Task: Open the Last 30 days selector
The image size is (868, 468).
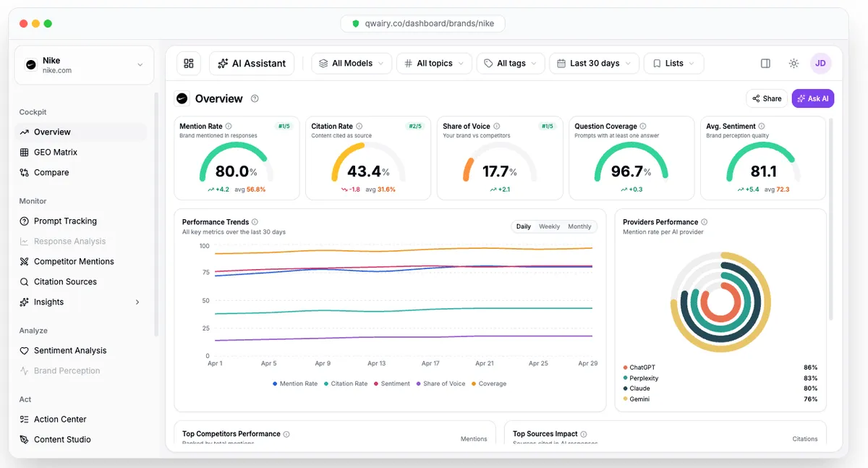Action: click(x=594, y=64)
